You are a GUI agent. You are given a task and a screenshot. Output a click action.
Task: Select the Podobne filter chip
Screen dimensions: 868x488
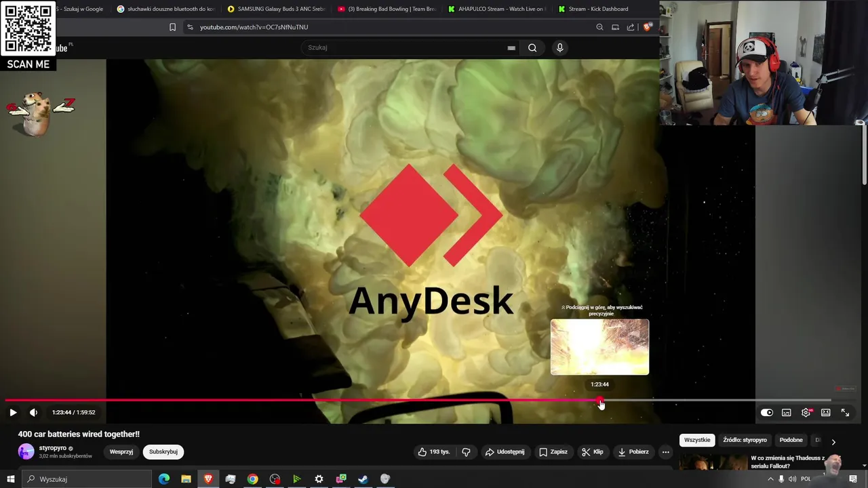point(791,440)
